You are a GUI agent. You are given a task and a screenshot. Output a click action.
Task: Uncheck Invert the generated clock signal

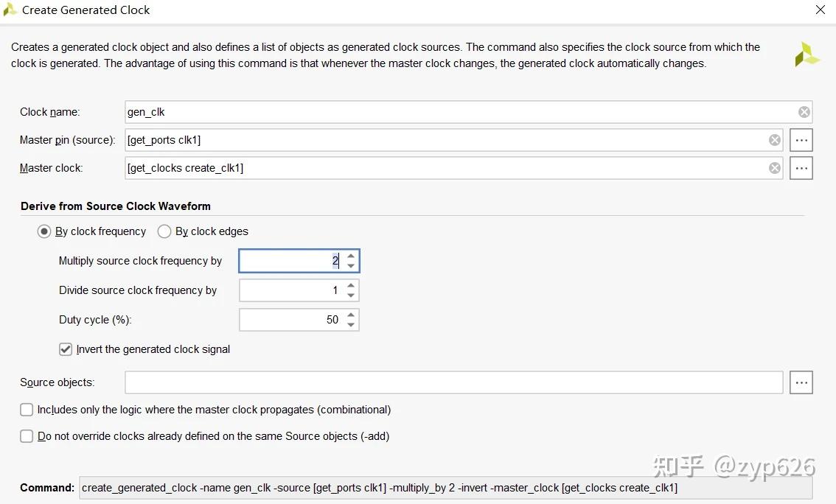[66, 349]
